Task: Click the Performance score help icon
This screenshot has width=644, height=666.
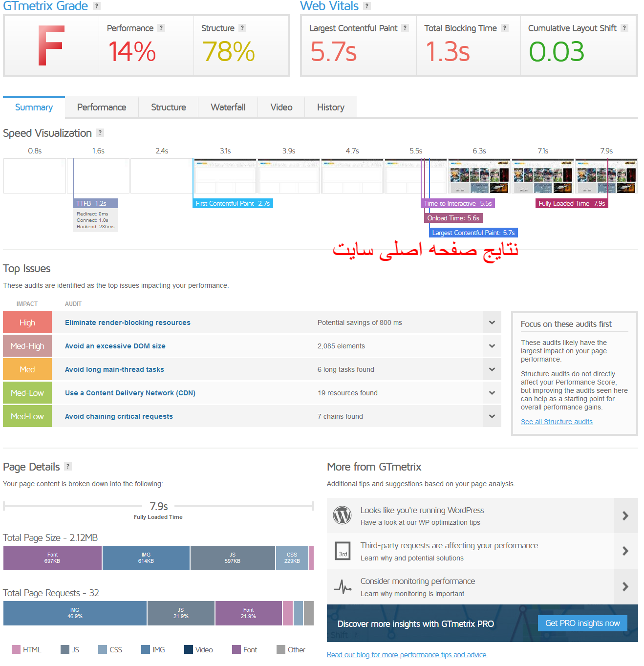Action: (161, 28)
